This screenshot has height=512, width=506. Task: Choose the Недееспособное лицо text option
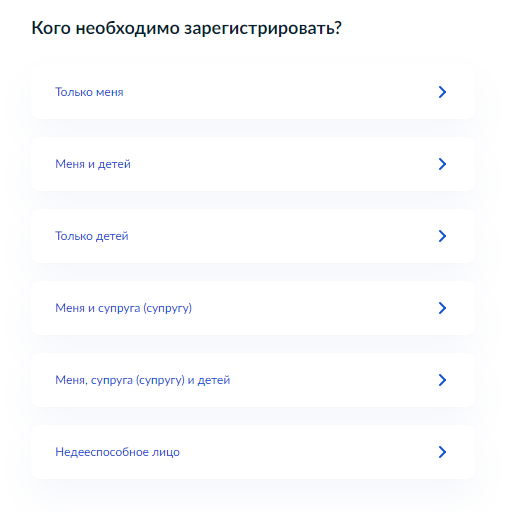tap(117, 452)
